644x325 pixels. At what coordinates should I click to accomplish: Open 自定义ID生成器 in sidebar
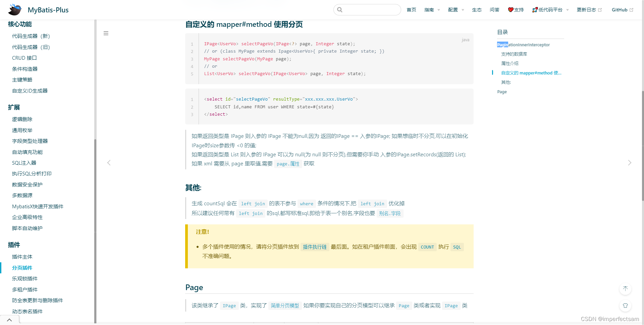[x=30, y=91]
